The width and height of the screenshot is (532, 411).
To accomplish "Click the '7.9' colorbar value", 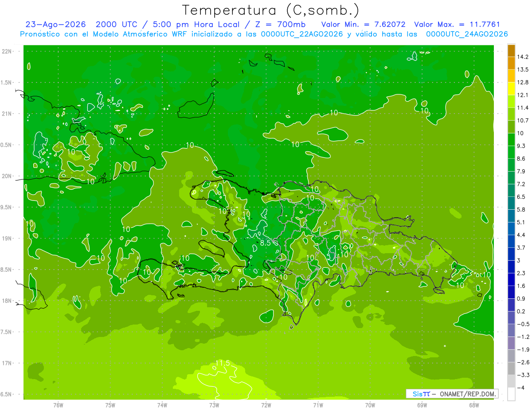I will tap(522, 172).
